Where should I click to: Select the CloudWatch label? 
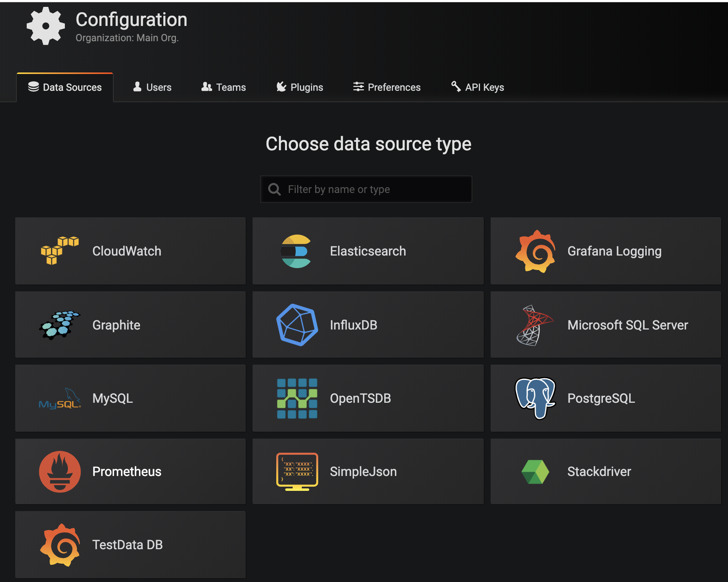coord(127,251)
